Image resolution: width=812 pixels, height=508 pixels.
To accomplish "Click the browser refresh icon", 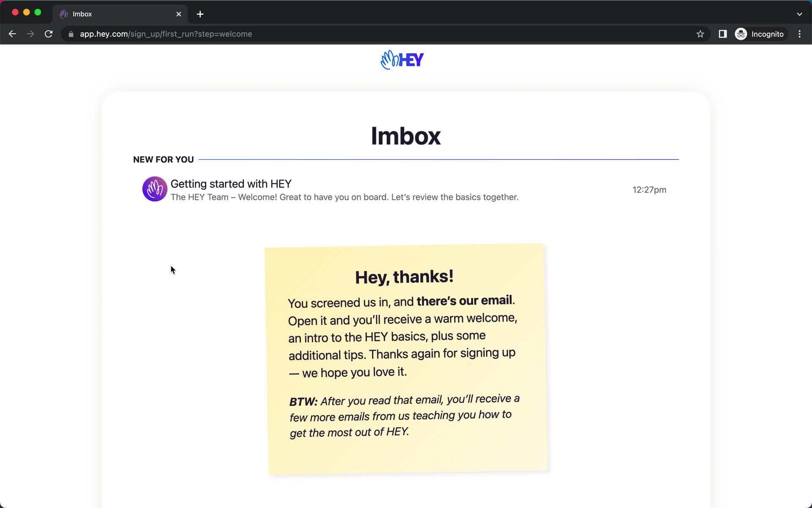I will 49,33.
